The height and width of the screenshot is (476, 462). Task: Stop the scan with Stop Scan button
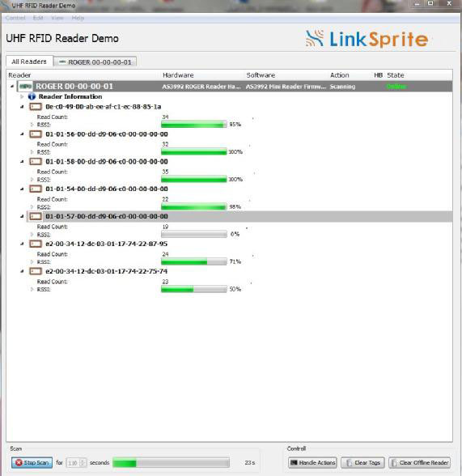point(32,463)
